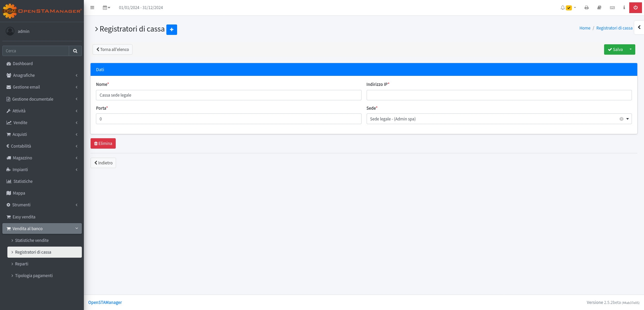Click the hamburger menu toggle icon
This screenshot has width=644, height=310.
(92, 8)
